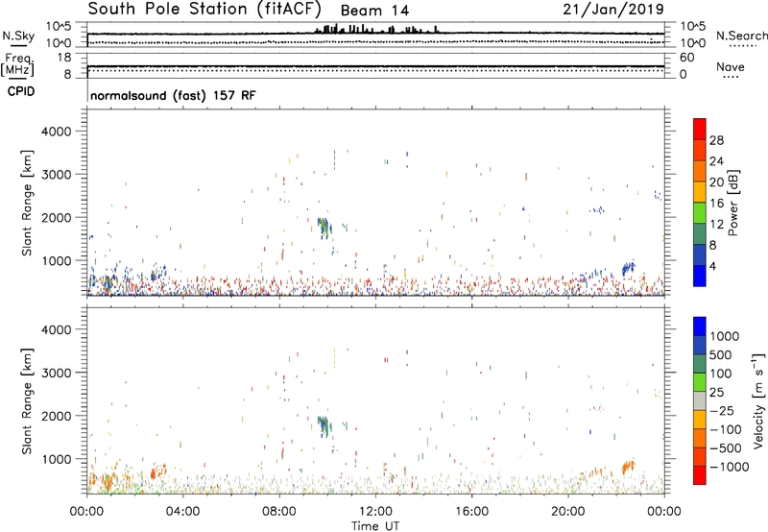Click the green 12 dB power color segment

click(x=700, y=213)
